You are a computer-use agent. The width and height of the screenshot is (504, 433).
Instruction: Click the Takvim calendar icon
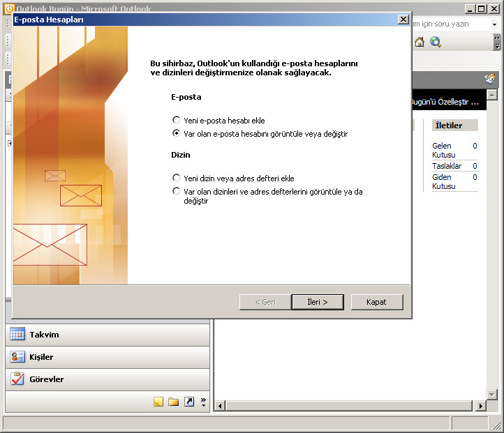(17, 334)
